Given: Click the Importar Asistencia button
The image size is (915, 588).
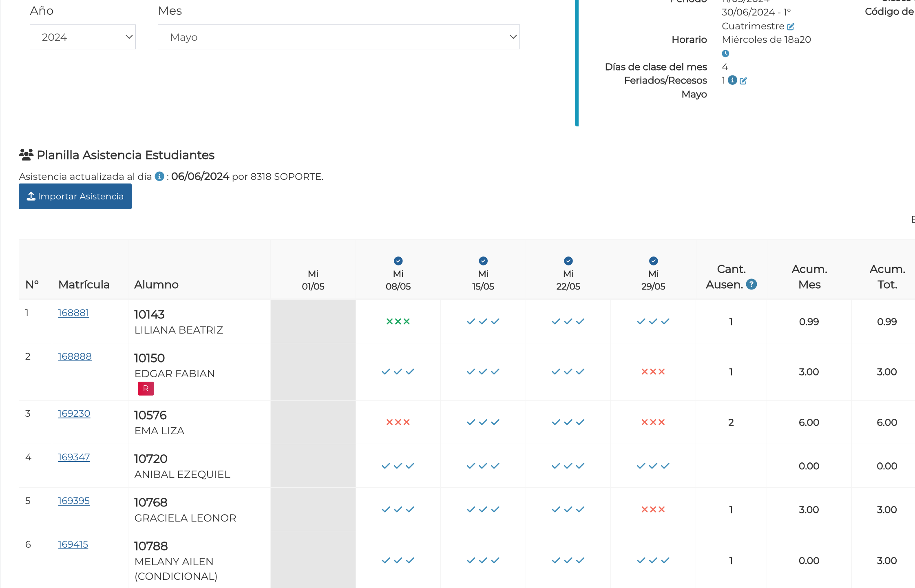Looking at the screenshot, I should click(75, 197).
